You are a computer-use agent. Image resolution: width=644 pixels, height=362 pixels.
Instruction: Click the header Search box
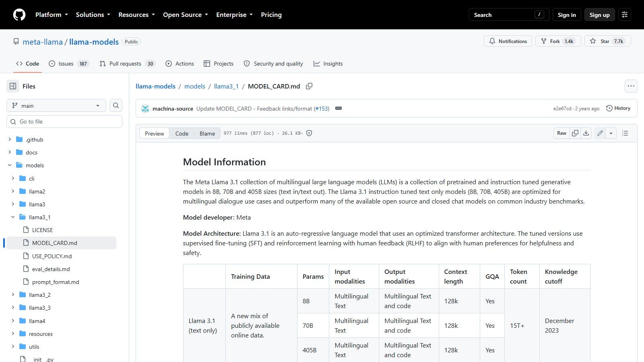point(509,15)
